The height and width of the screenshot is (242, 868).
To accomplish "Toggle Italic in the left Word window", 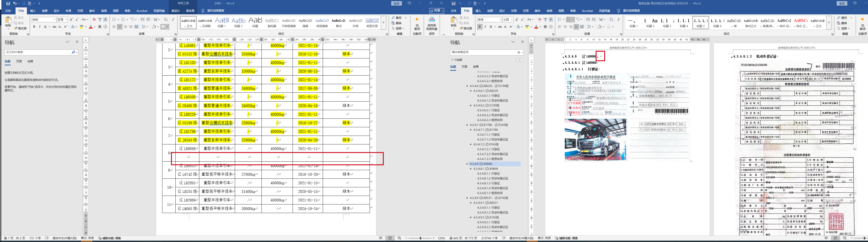I will point(40,27).
